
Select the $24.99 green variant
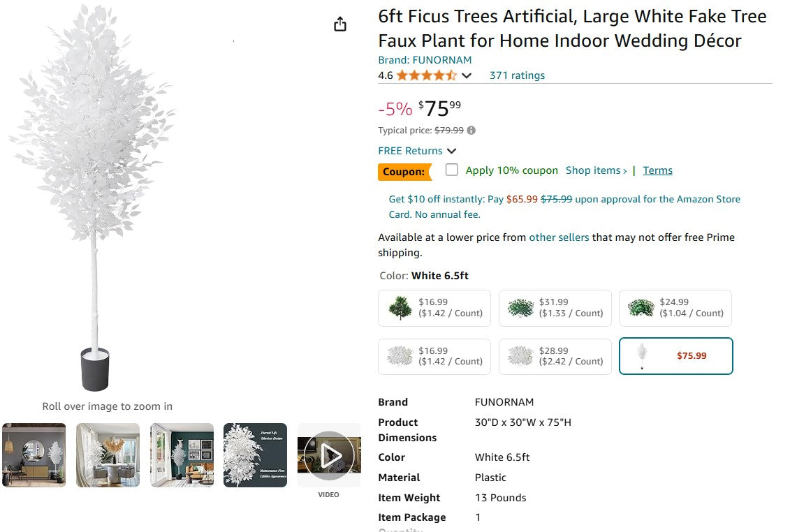[x=675, y=308]
